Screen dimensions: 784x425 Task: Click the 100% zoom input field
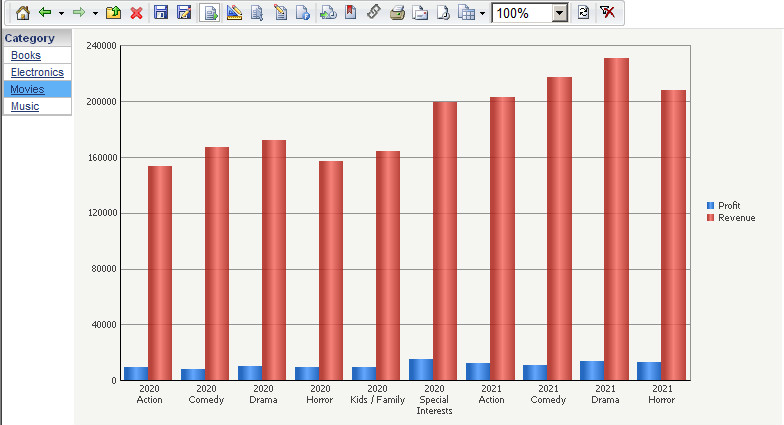522,13
